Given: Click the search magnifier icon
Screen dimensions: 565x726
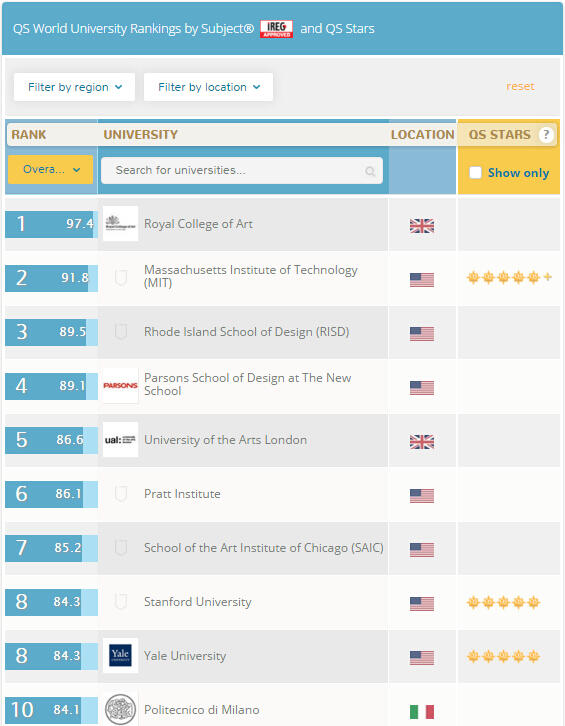Looking at the screenshot, I should coord(370,171).
